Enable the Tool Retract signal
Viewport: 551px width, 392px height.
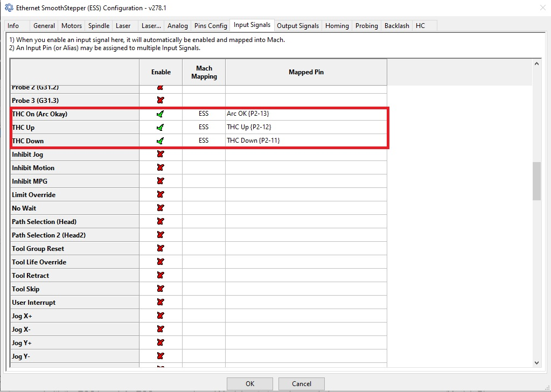pyautogui.click(x=161, y=275)
